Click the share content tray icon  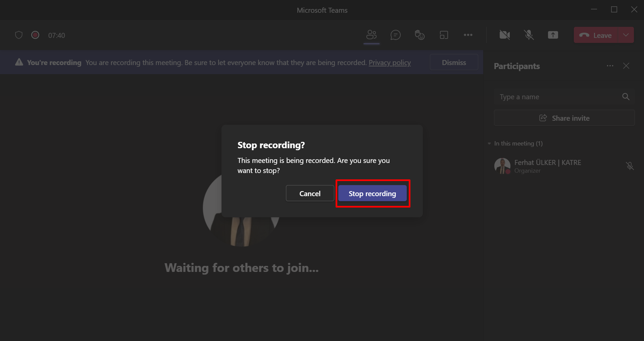(x=553, y=35)
